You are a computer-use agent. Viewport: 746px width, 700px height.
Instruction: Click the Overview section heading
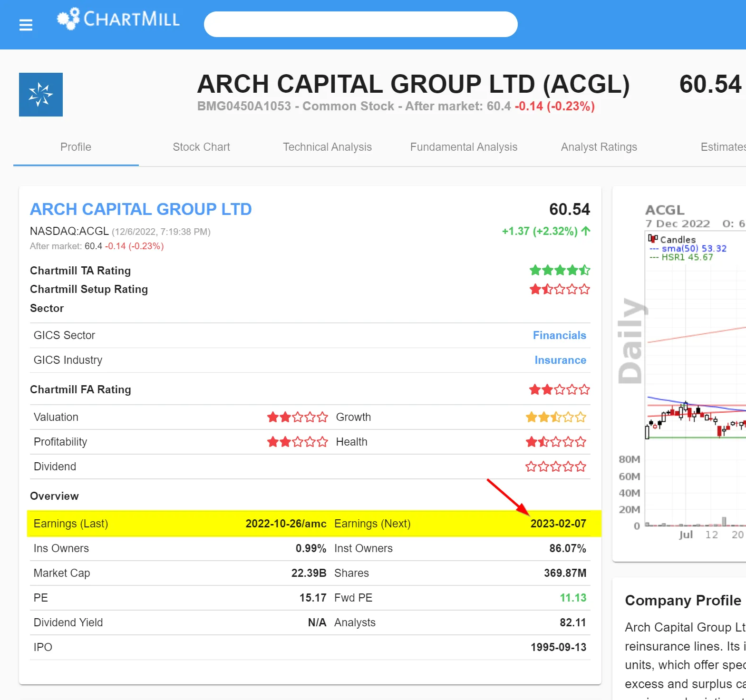pyautogui.click(x=54, y=496)
